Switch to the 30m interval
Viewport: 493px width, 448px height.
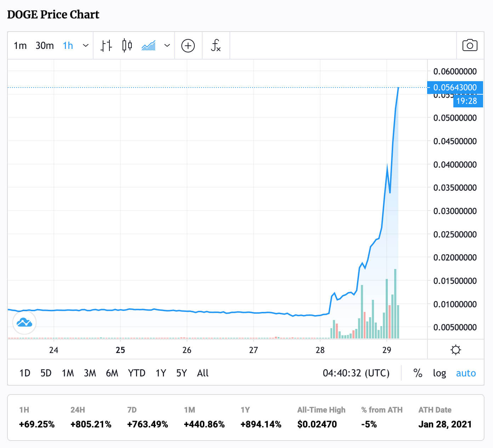44,45
